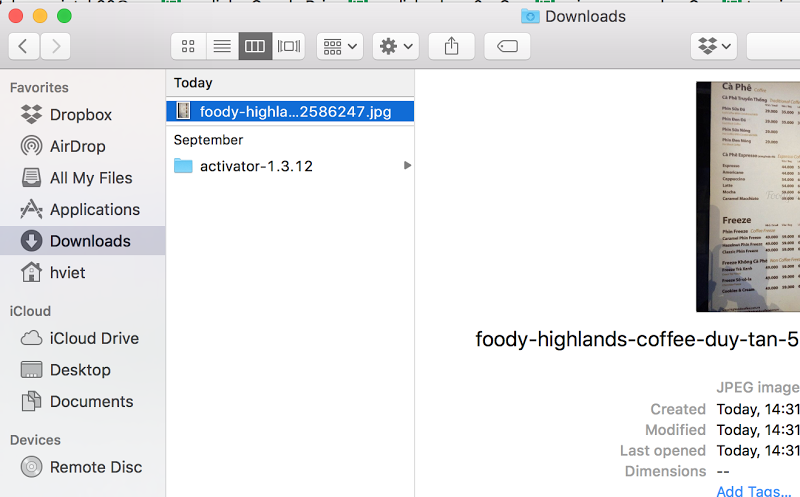This screenshot has width=800, height=497.
Task: Go forward using the forward arrow
Action: [55, 46]
